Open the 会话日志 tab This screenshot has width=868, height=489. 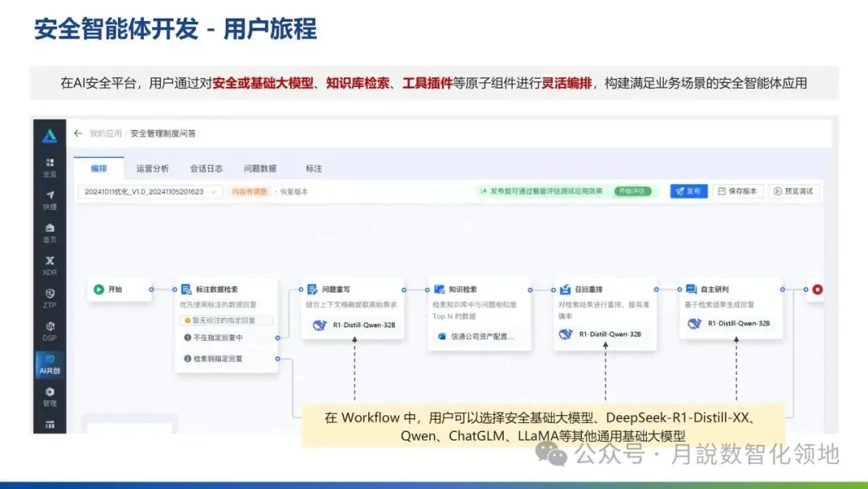coord(206,168)
